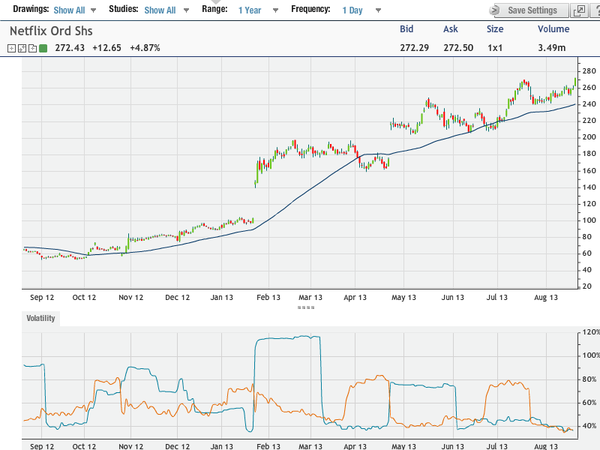Click the Range label
Screen dimensions: 600x450
[215, 9]
